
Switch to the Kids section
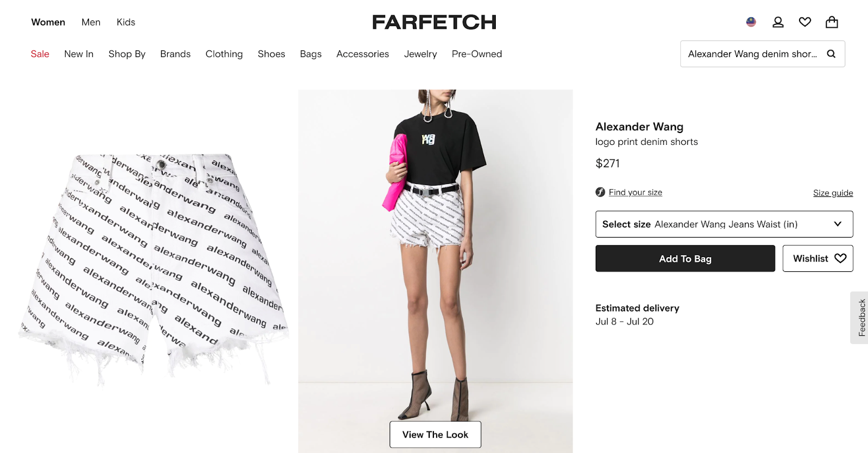pos(126,22)
